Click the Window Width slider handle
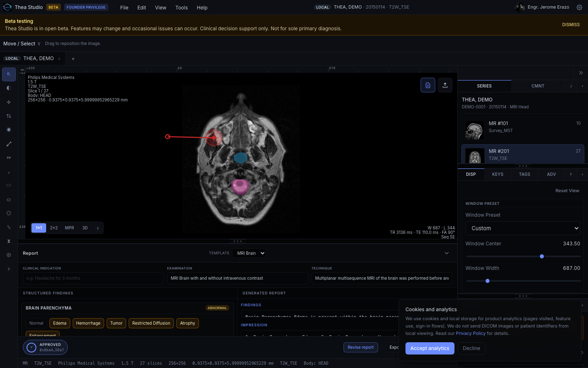 [488, 281]
